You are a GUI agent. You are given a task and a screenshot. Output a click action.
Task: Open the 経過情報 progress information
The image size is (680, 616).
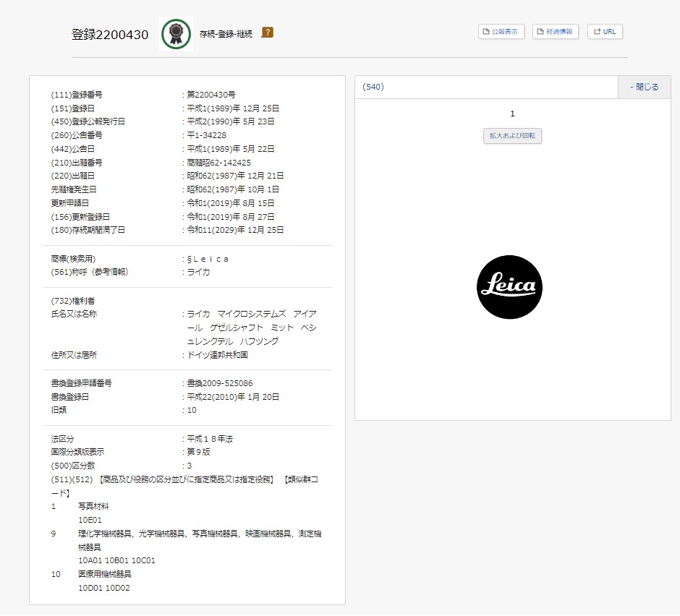555,32
